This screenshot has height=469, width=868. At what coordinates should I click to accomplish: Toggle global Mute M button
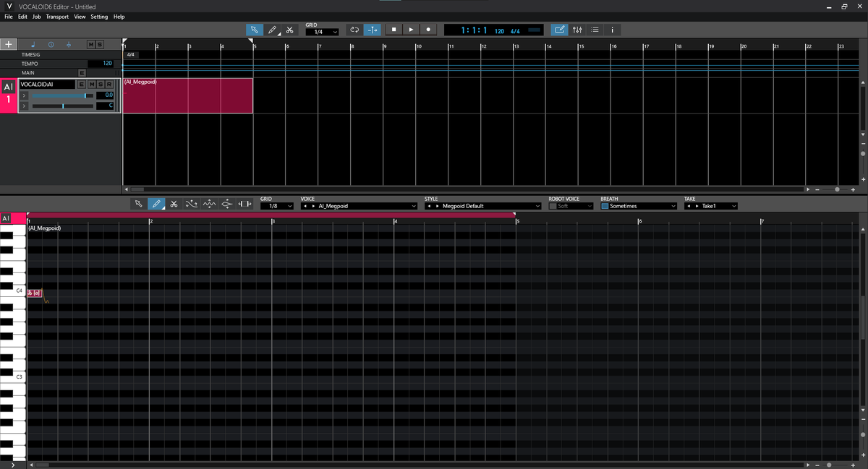91,45
